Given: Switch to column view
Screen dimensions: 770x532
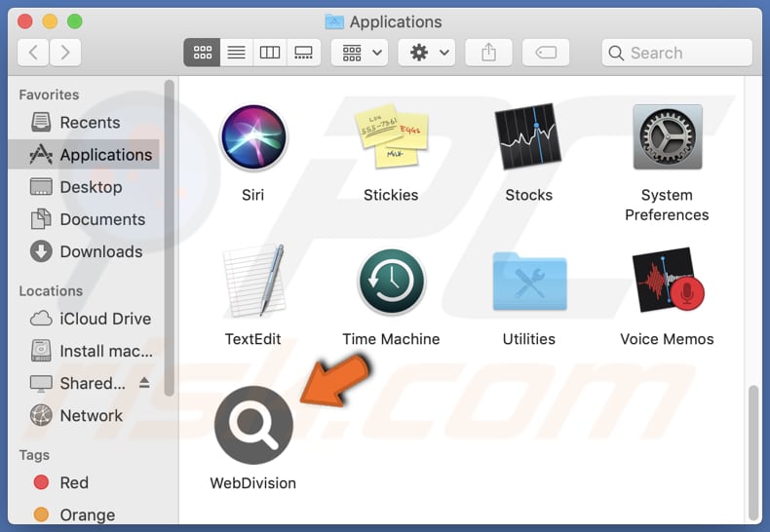Looking at the screenshot, I should point(270,53).
